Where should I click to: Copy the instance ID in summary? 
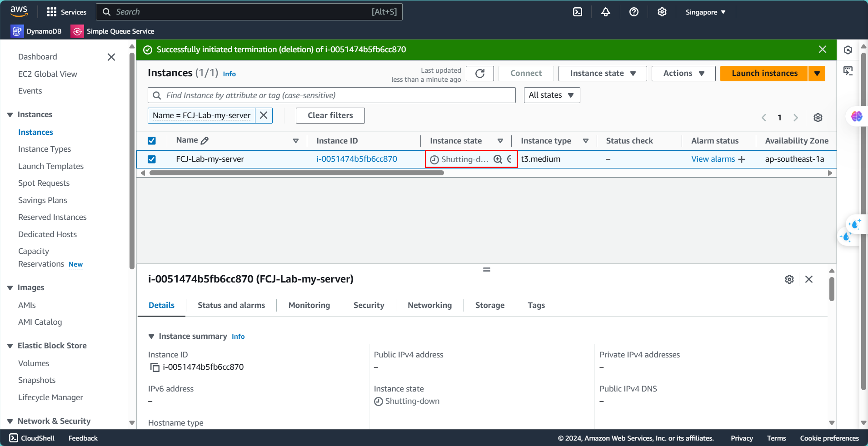(155, 367)
